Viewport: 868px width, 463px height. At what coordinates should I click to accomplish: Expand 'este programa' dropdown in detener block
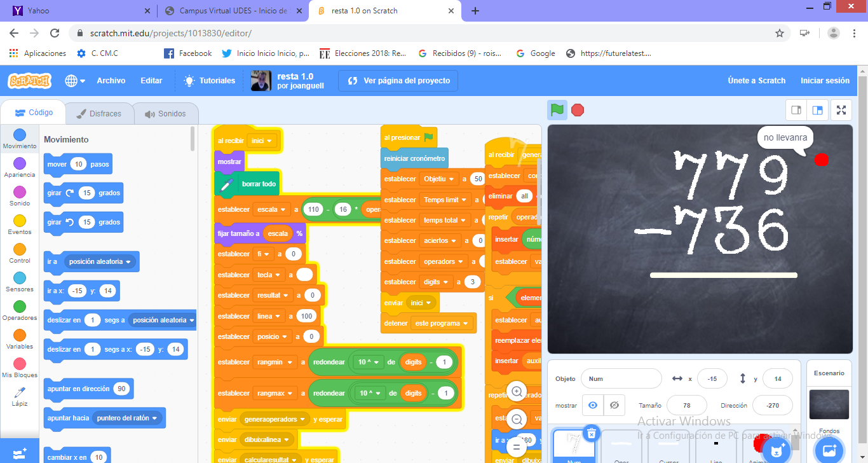click(x=466, y=324)
